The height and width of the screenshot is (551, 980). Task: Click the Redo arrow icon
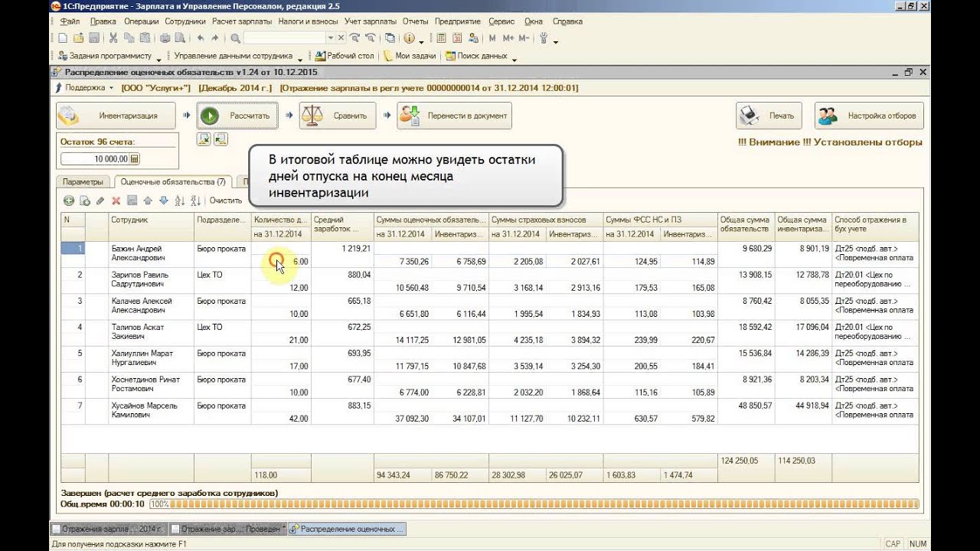[215, 38]
